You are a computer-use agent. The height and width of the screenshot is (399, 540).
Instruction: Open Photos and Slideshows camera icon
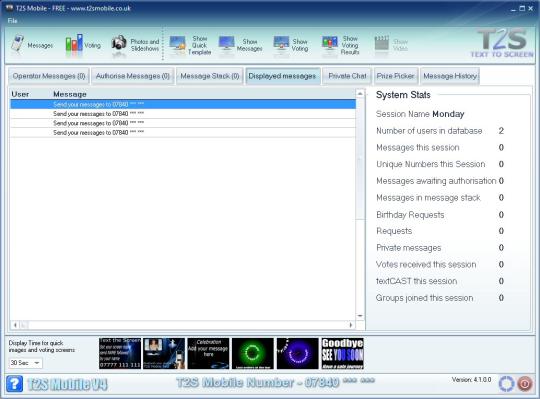pos(119,44)
